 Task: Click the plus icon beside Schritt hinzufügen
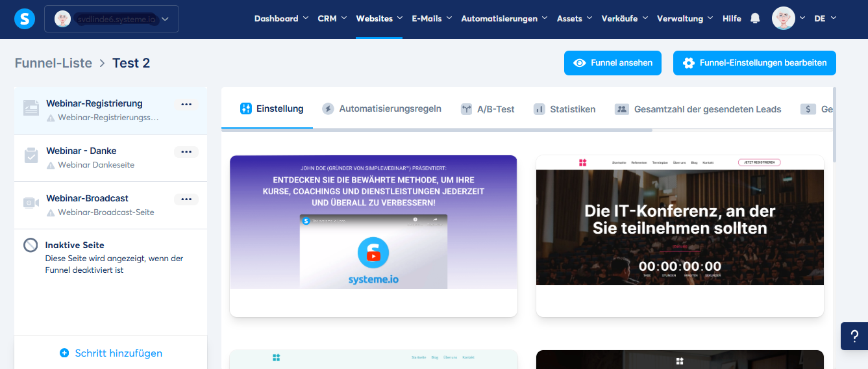(64, 353)
